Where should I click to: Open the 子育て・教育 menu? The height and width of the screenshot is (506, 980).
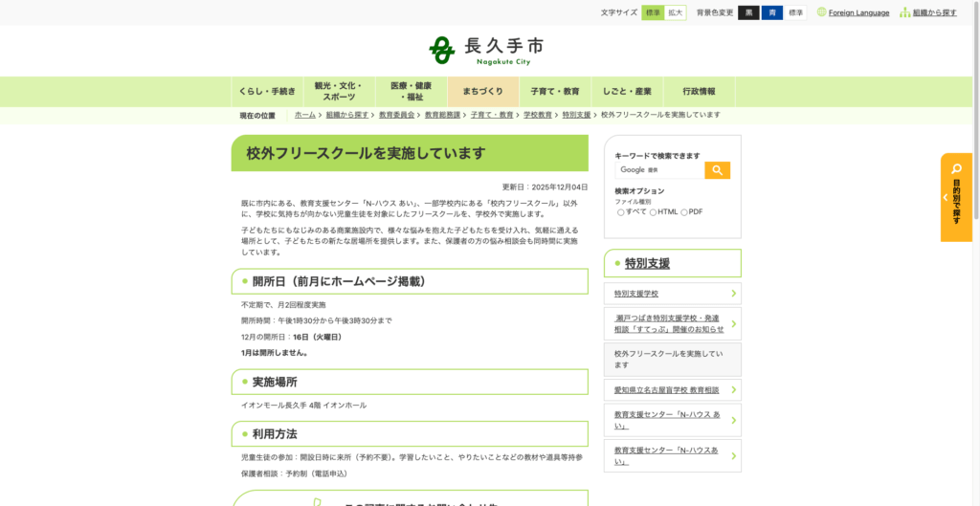[x=555, y=92]
